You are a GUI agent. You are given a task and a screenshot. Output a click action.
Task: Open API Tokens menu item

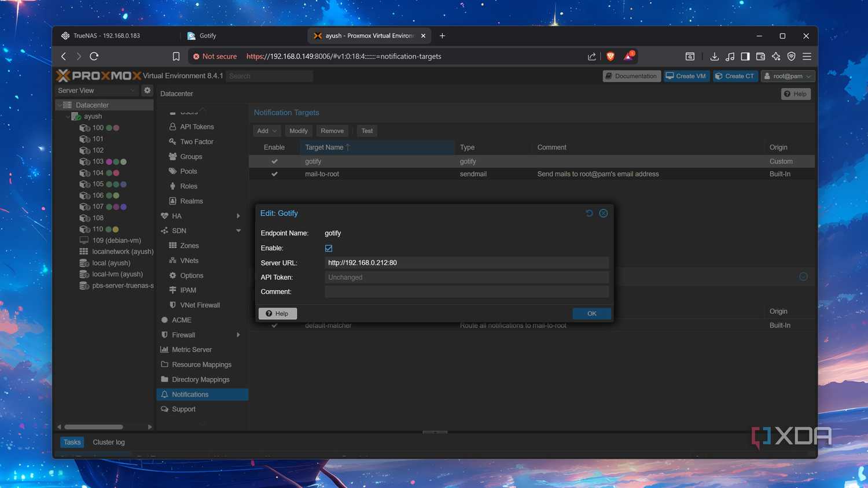[x=197, y=127]
